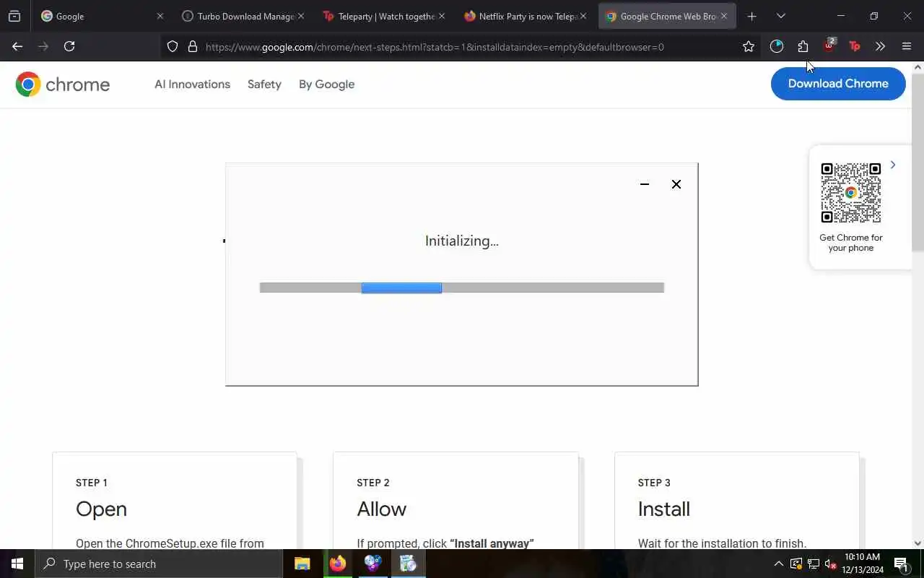Close the Google tab

(x=160, y=16)
